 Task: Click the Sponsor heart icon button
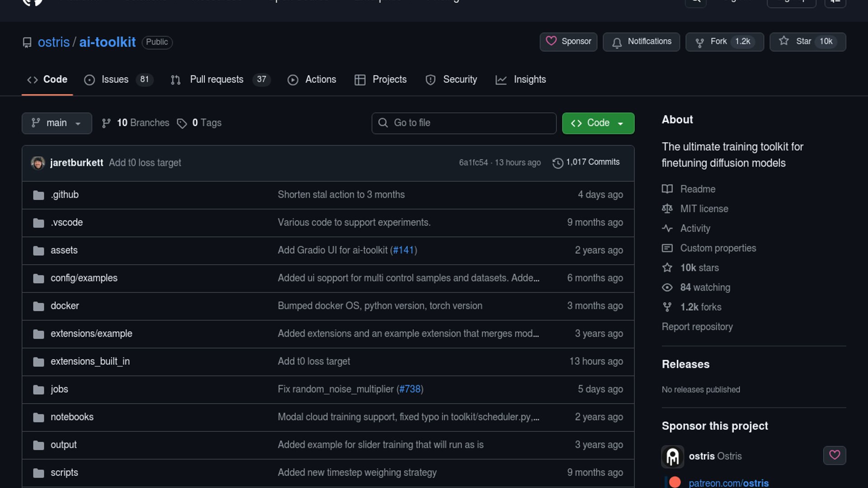[x=551, y=41]
